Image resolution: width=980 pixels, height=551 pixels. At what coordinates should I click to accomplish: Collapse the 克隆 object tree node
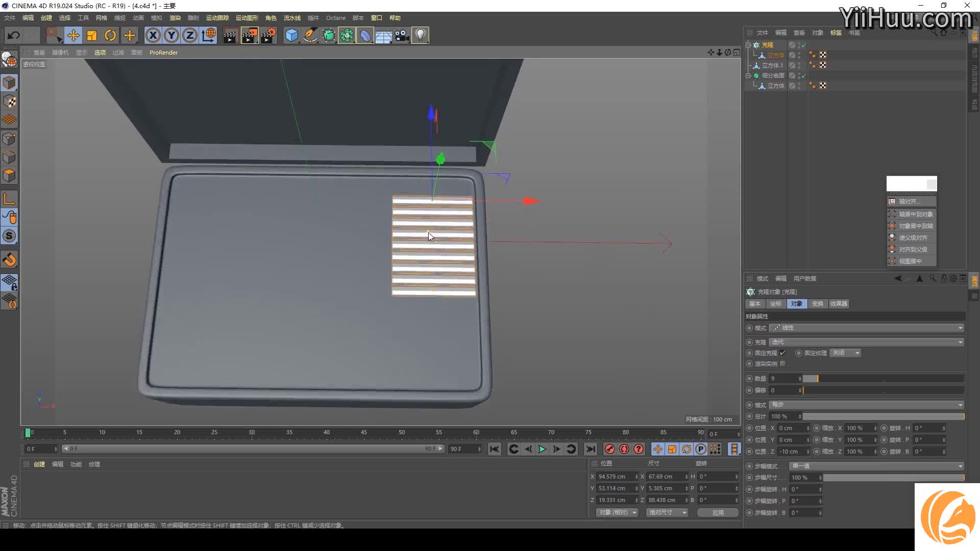click(x=748, y=45)
